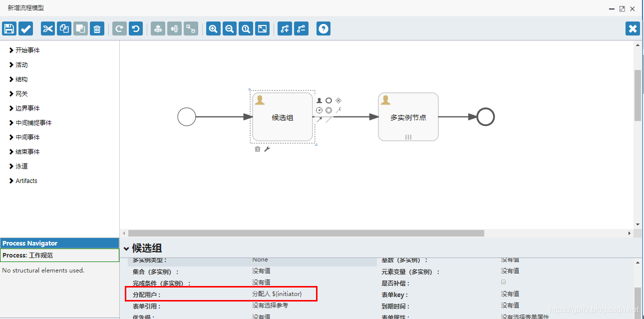This screenshot has height=319, width=644.
Task: Copy the selected element from the toolbar
Action: tap(64, 28)
